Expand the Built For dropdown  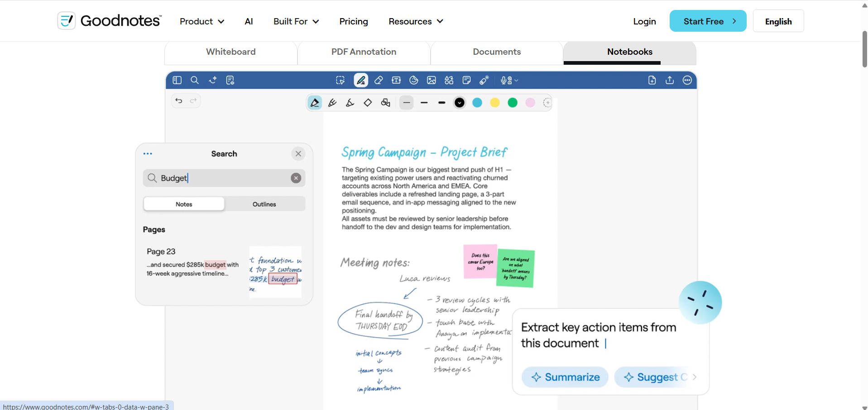296,21
